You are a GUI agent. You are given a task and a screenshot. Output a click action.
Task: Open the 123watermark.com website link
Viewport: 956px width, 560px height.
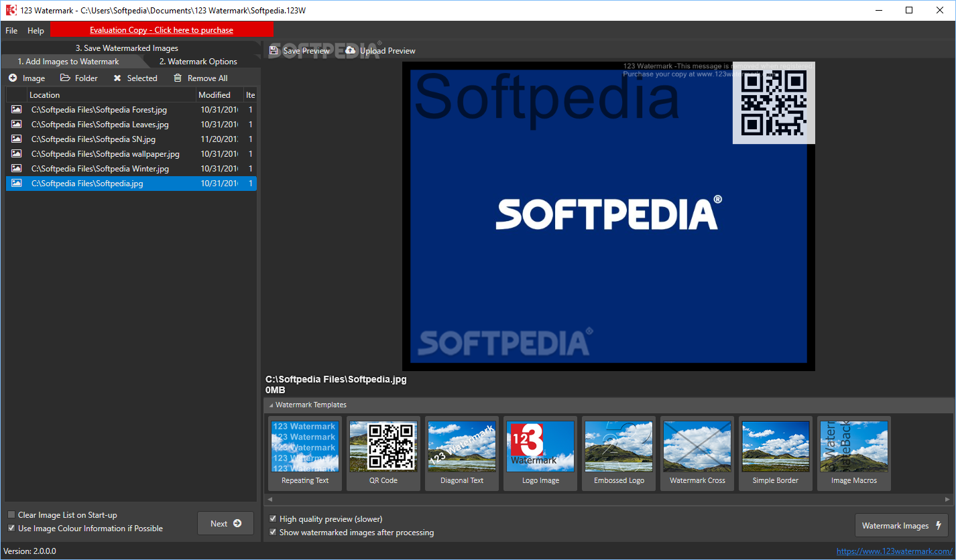click(894, 551)
